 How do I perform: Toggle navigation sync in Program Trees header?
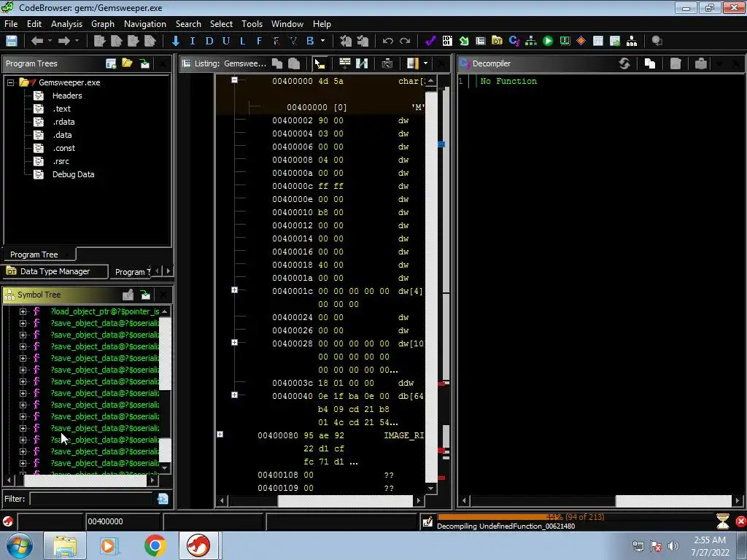coord(145,63)
